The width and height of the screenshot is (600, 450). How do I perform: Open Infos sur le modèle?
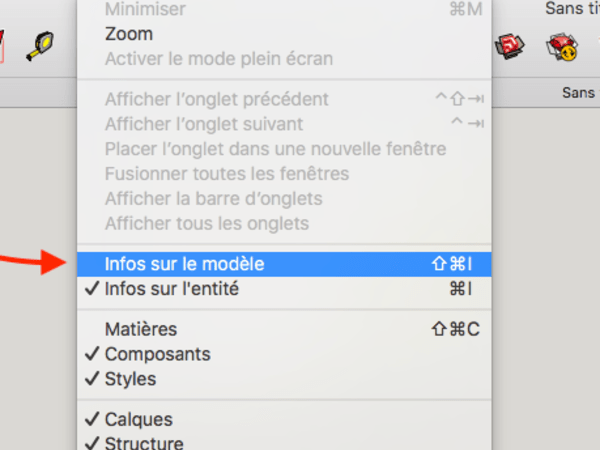(184, 264)
